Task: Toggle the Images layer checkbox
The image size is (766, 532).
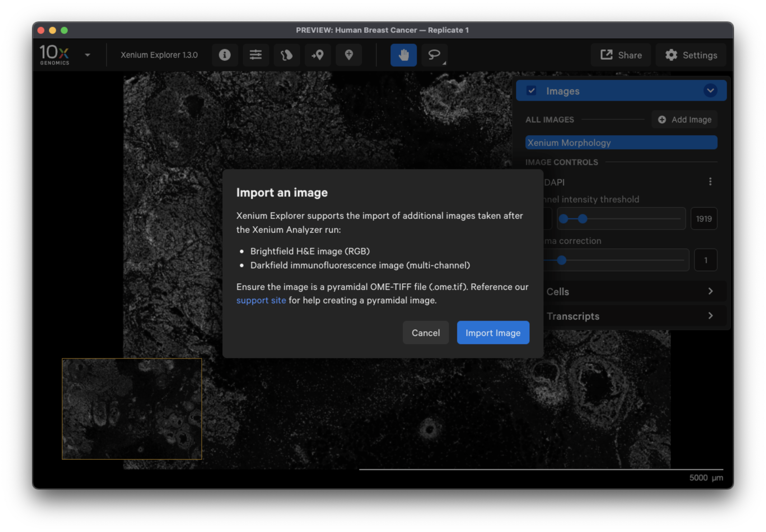Action: 531,91
